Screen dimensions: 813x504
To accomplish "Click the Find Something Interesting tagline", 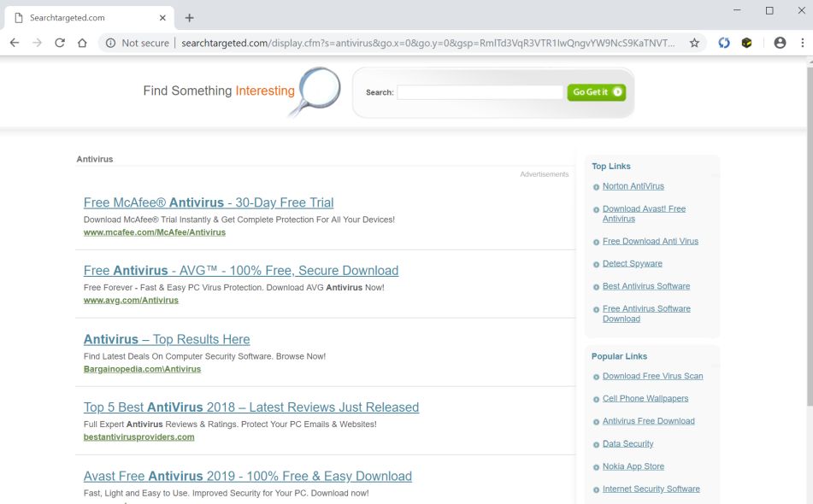I will point(219,91).
